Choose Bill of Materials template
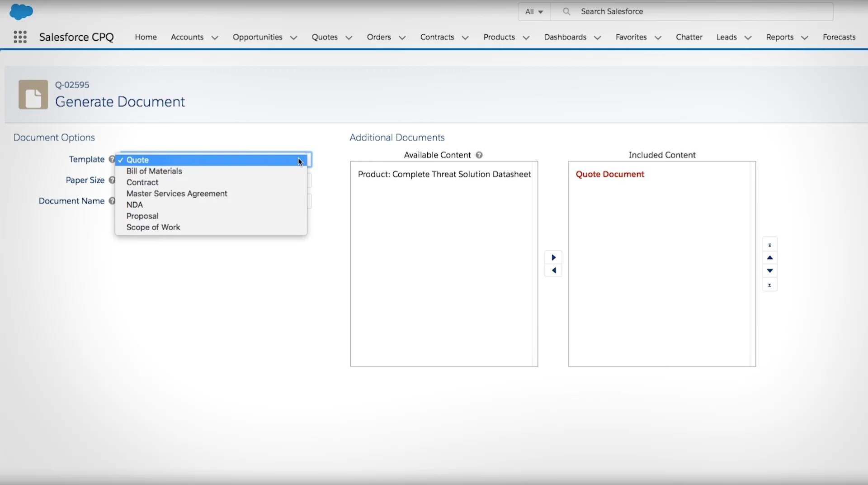868x485 pixels. click(211, 171)
